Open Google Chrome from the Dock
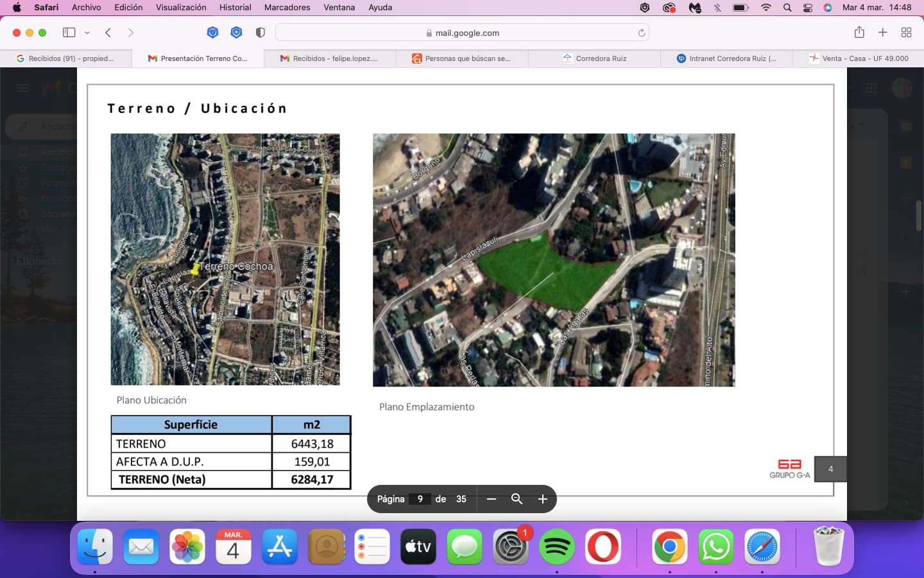The image size is (924, 578). pyautogui.click(x=670, y=547)
